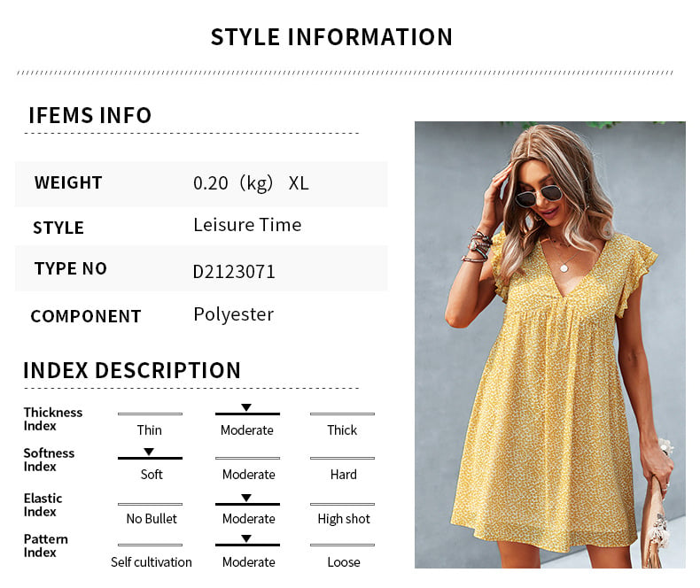700x588 pixels.
Task: Choose the High shot elastic option
Action: [344, 519]
